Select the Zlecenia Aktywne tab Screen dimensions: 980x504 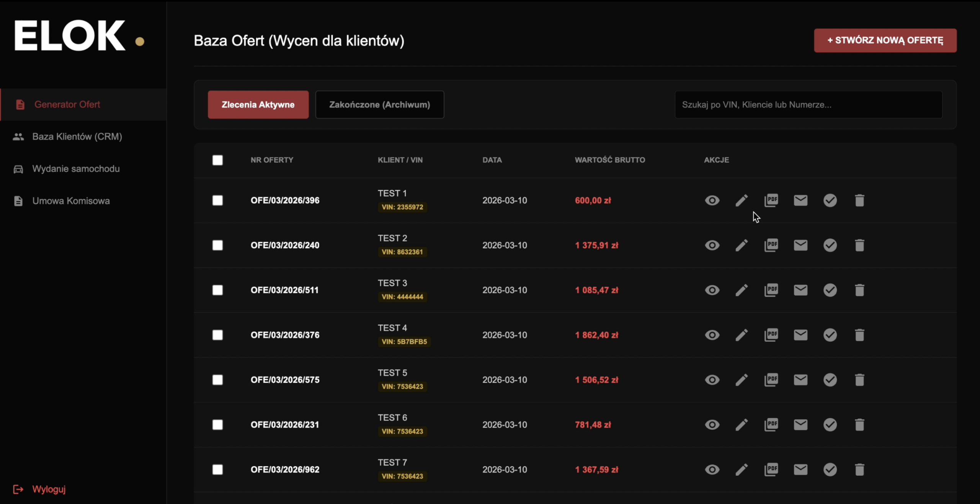click(x=258, y=105)
